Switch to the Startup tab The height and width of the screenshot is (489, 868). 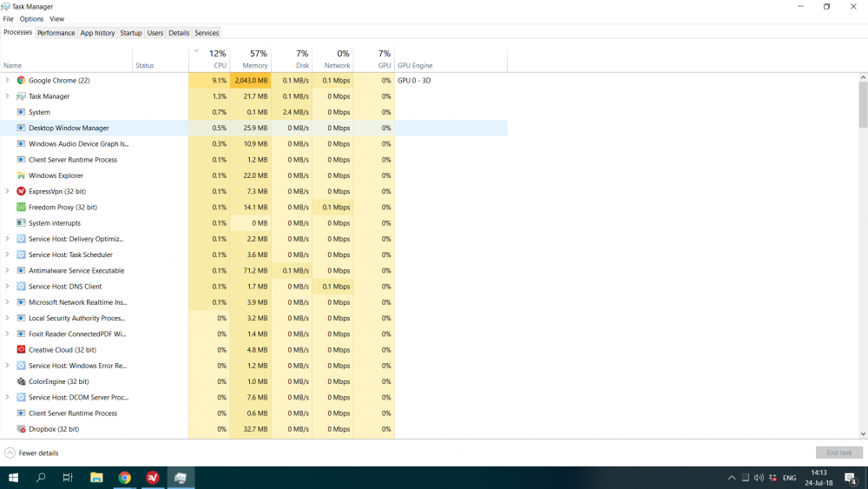[131, 33]
